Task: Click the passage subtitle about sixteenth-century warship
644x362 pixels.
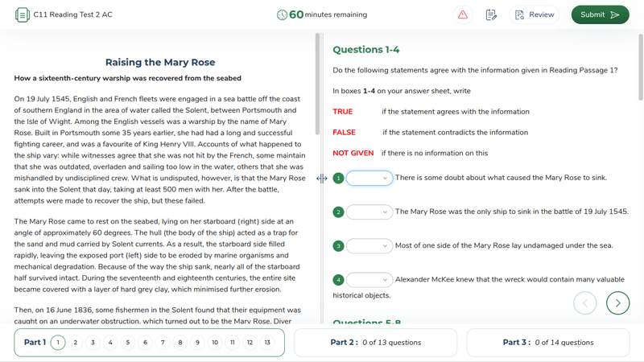Action: pyautogui.click(x=128, y=78)
